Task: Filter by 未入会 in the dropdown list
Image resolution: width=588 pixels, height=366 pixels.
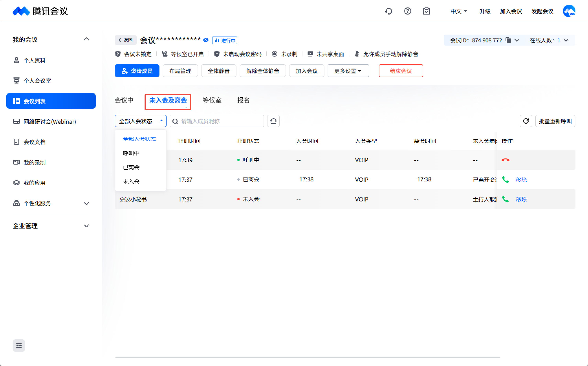Action: pos(140,181)
